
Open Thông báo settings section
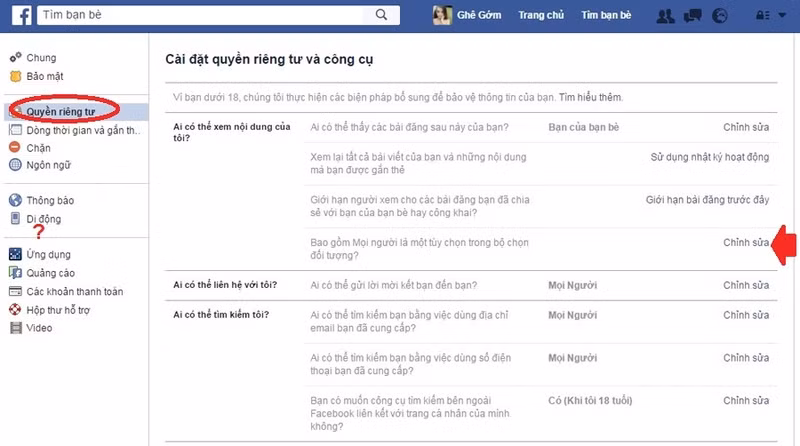click(x=50, y=200)
